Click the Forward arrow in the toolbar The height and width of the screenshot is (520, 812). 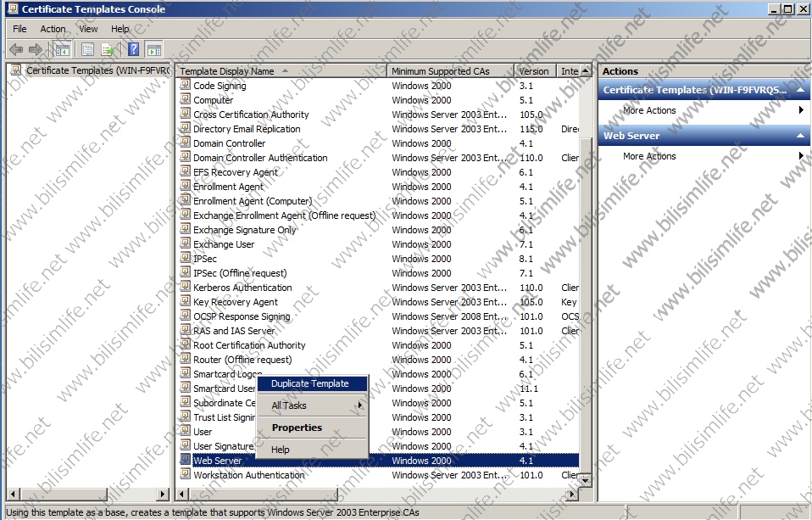[36, 49]
